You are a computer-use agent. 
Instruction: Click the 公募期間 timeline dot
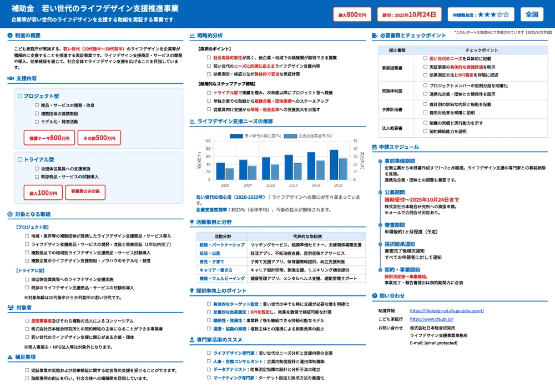381,192
